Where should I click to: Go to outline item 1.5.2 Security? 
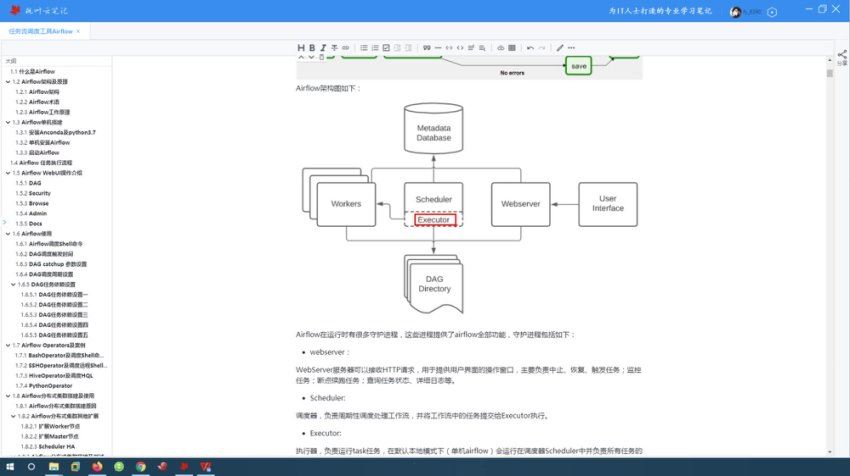[x=33, y=193]
